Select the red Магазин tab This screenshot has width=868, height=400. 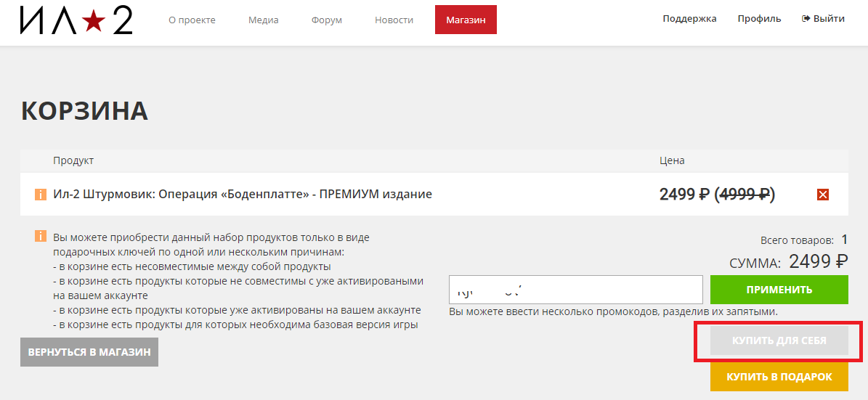(x=466, y=20)
